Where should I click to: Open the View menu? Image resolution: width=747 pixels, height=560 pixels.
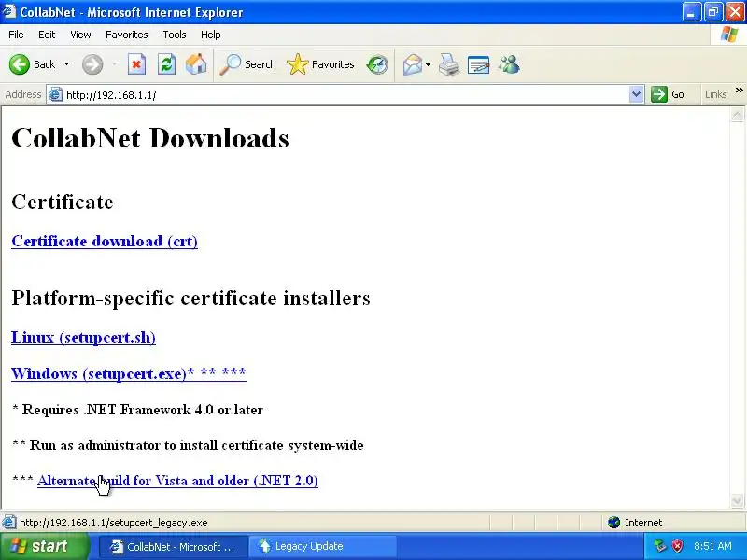[80, 35]
